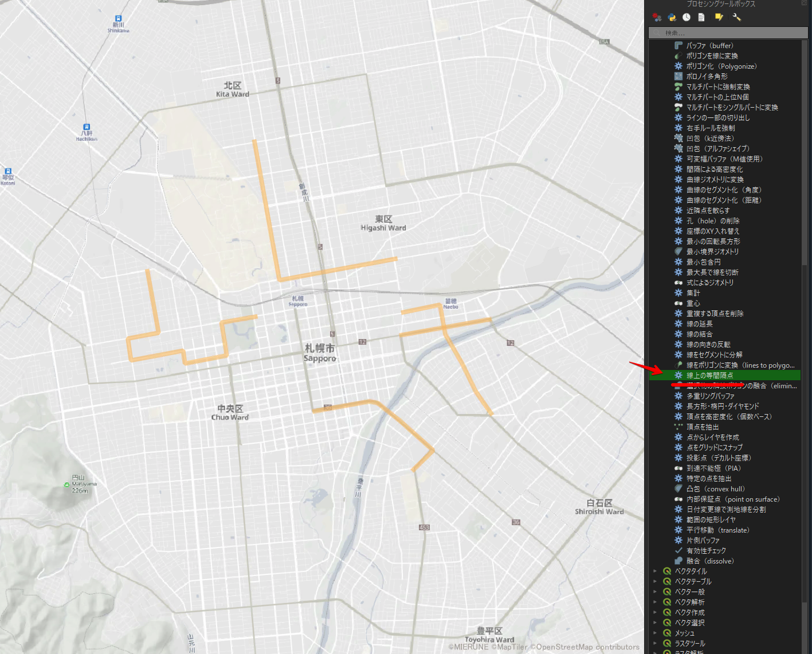Screen dimensions: 812x654
Task: Select the 線をポリゴンに変換 icon
Action: click(x=678, y=365)
